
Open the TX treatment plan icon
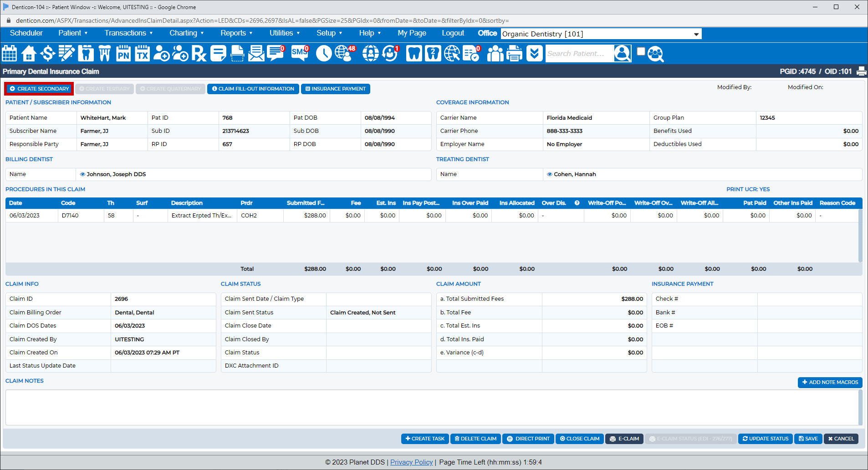click(143, 54)
